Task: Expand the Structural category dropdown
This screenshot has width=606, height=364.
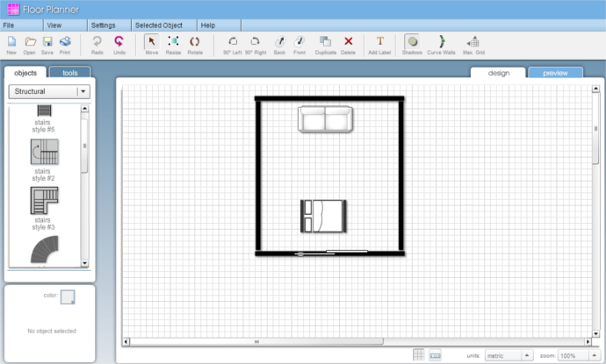Action: 49,91
